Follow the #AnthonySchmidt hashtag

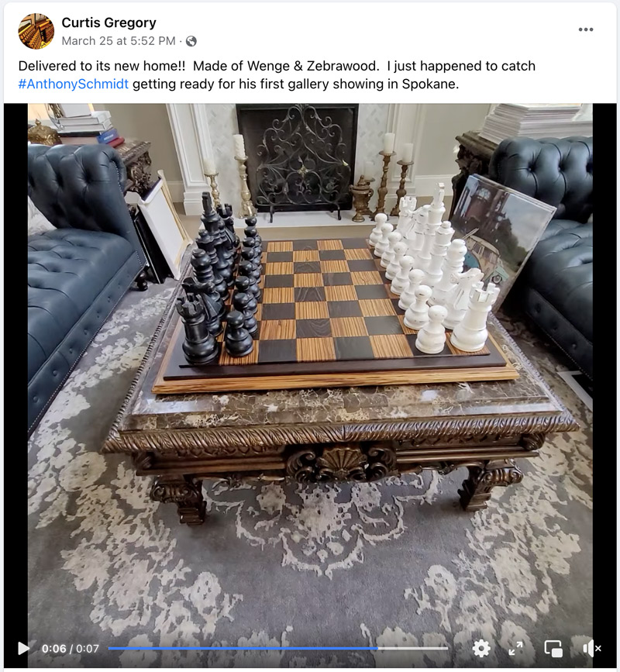click(x=74, y=84)
